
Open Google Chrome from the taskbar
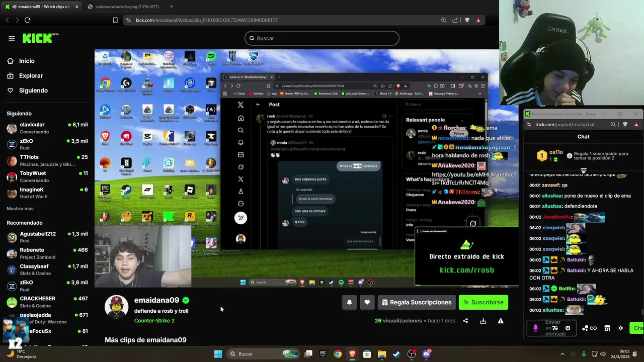click(338, 354)
